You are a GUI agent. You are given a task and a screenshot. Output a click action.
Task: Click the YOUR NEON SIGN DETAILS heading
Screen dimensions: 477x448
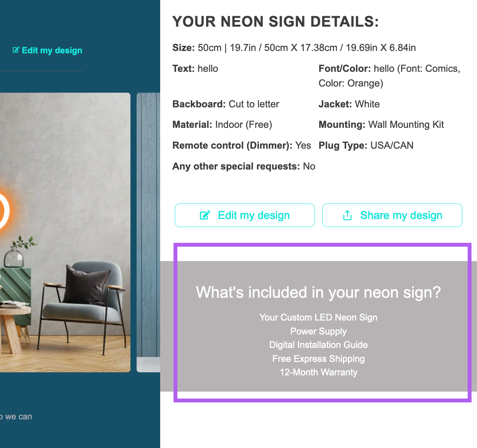276,22
